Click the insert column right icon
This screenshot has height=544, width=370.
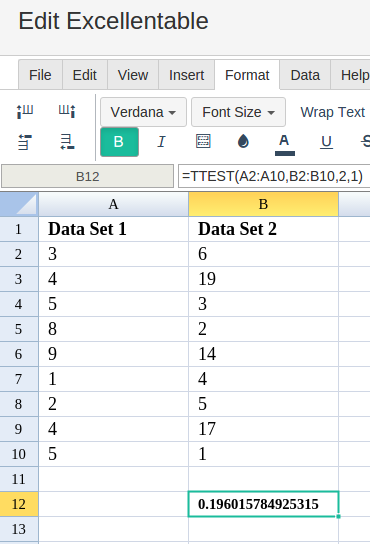67,112
